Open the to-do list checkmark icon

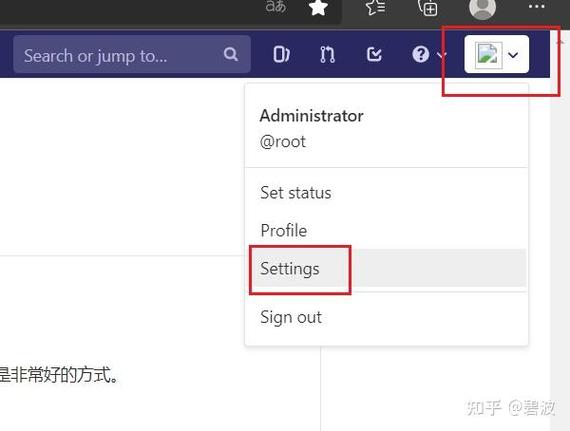(x=374, y=55)
